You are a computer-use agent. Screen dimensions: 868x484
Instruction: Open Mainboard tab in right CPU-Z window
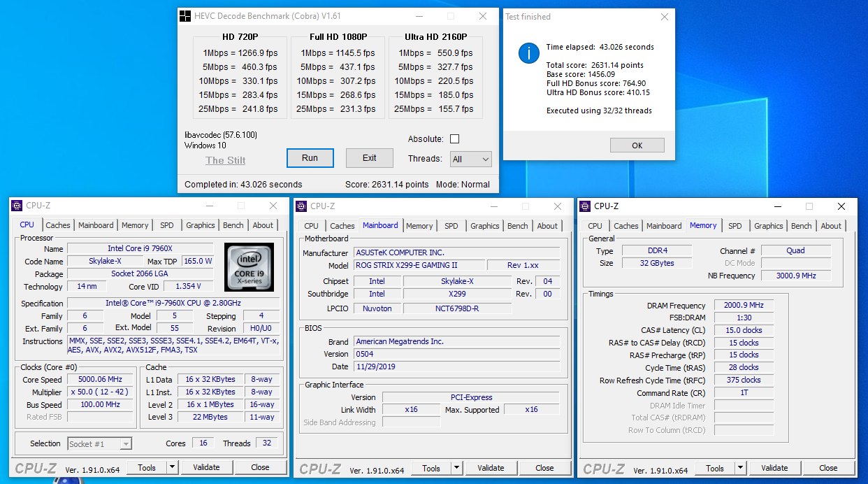coord(664,226)
